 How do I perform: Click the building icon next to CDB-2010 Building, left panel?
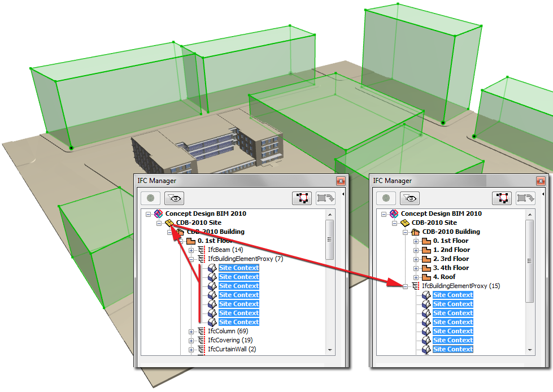point(180,232)
